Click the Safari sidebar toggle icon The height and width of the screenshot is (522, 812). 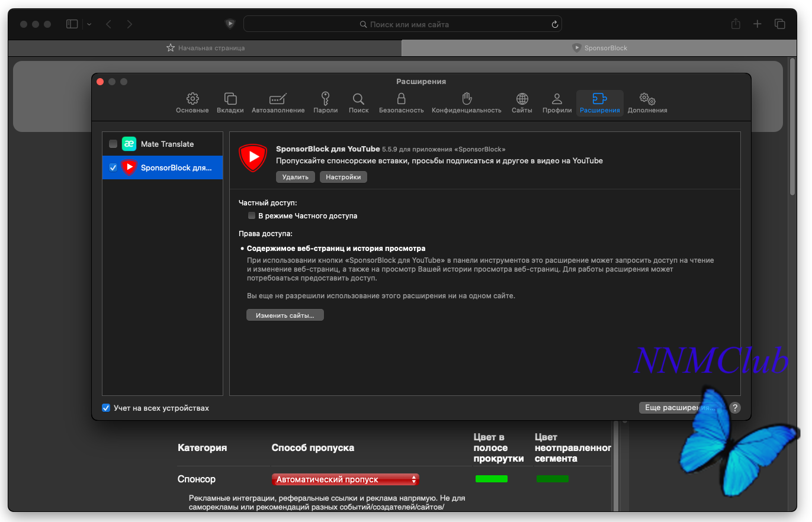(72, 24)
